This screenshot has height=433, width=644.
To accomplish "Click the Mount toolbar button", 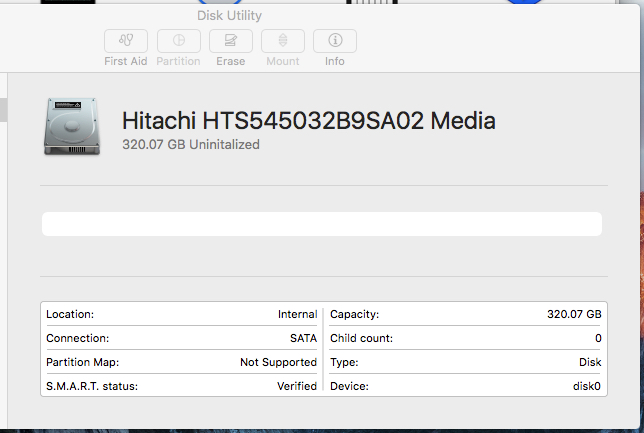I will point(283,41).
